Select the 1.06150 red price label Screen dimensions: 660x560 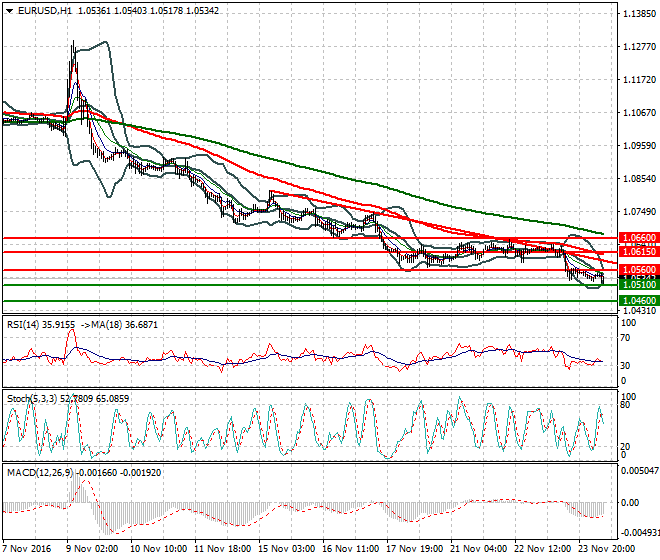click(x=639, y=252)
